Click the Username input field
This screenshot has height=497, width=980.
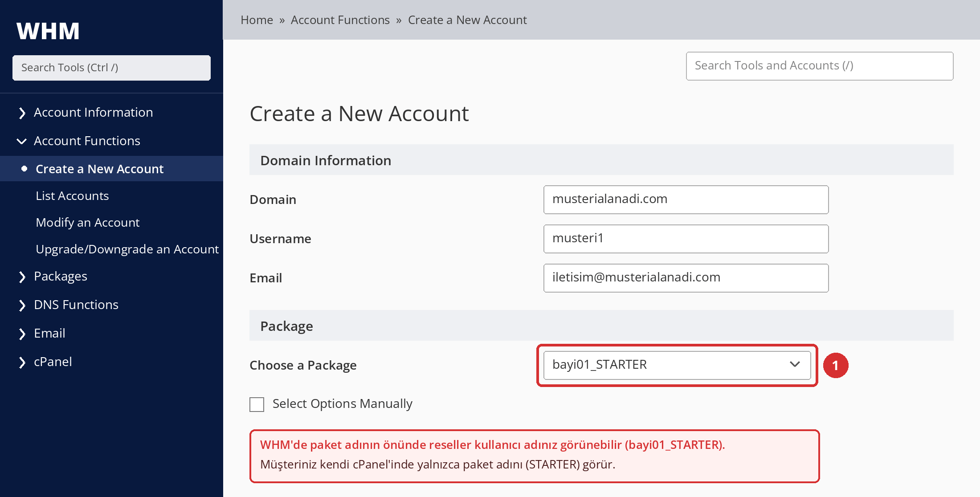686,239
